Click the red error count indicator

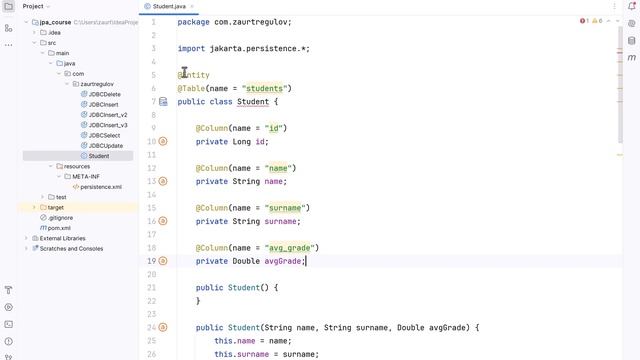584,21
